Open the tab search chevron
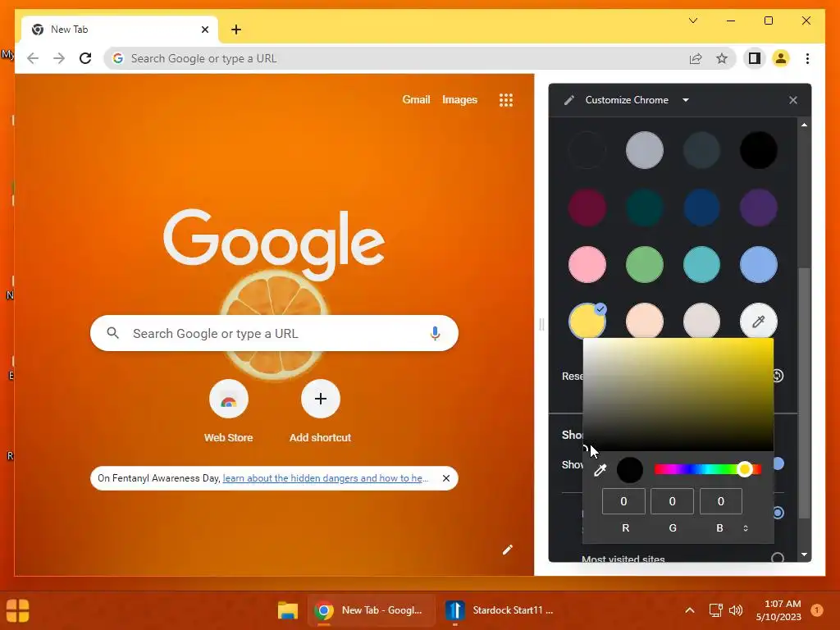Viewport: 840px width, 630px height. coord(693,21)
